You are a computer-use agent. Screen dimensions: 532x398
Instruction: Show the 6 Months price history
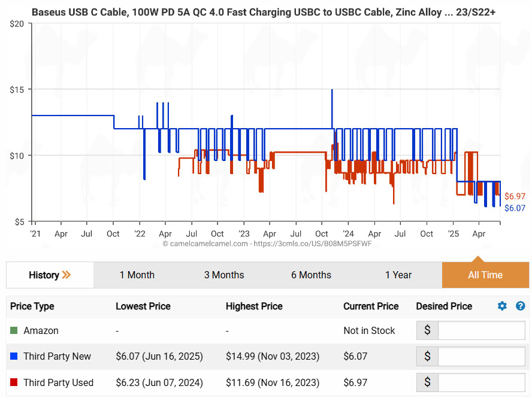(x=311, y=275)
